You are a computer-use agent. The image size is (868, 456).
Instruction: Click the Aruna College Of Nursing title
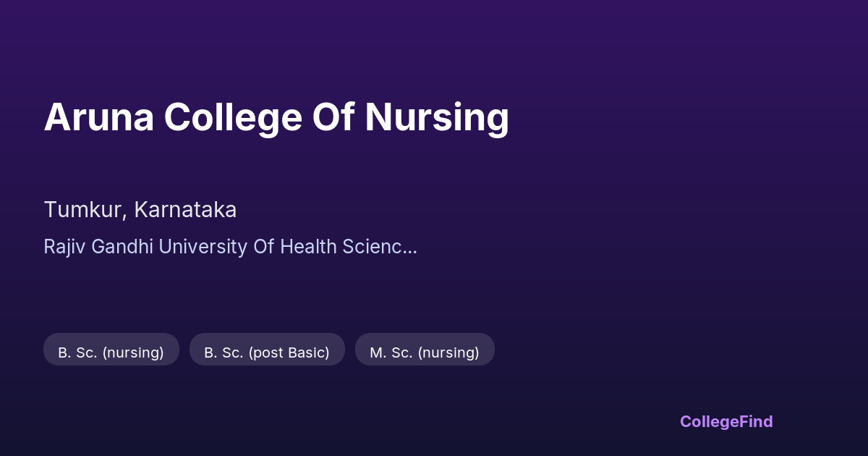click(276, 117)
